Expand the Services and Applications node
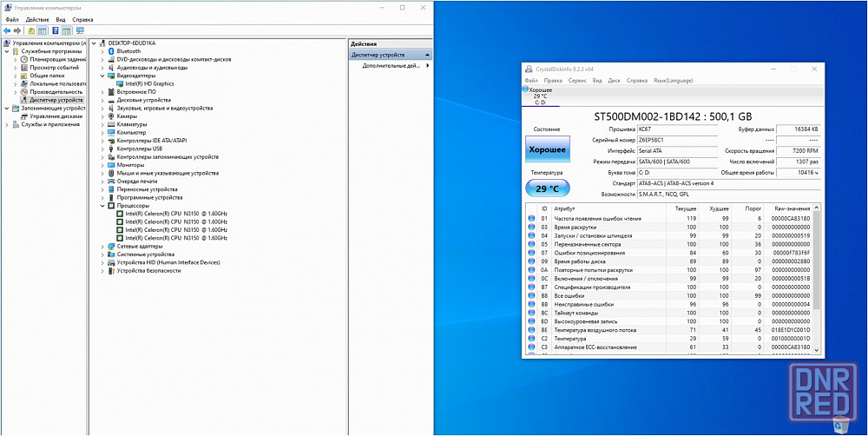The height and width of the screenshot is (436, 868). point(7,124)
